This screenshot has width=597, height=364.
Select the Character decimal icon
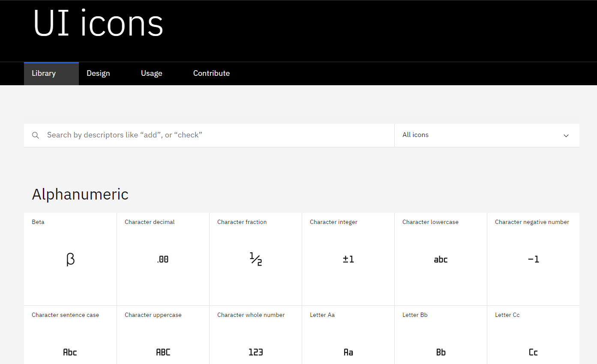163,259
